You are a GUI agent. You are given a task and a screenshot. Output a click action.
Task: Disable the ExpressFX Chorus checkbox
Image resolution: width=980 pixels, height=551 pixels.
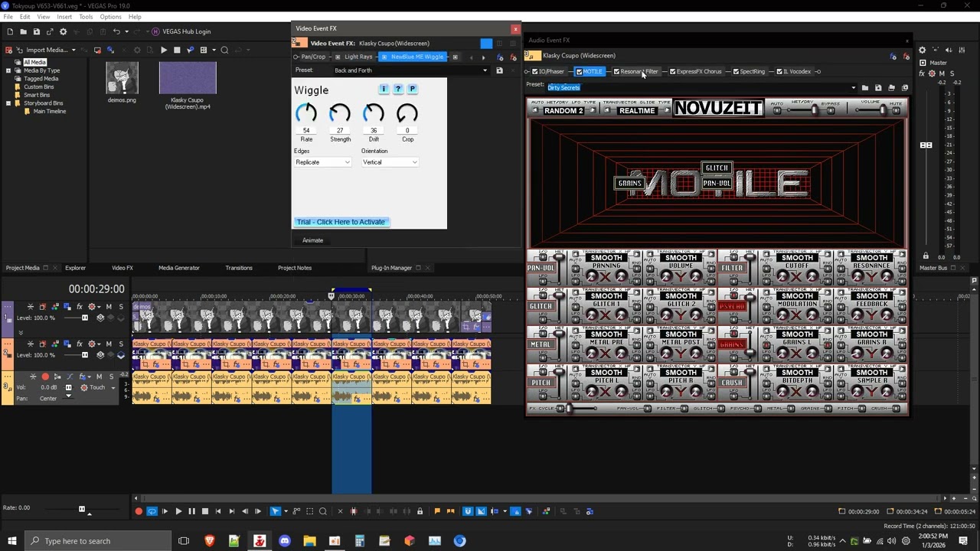tap(672, 72)
